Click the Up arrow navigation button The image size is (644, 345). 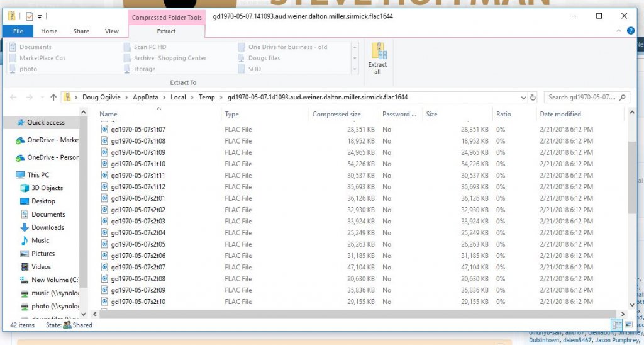click(53, 98)
